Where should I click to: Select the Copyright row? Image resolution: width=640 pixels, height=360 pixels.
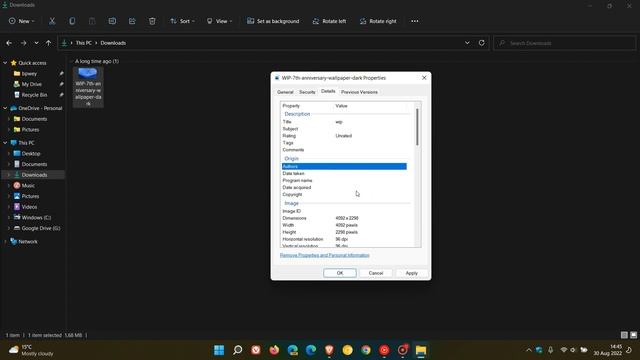pyautogui.click(x=344, y=194)
